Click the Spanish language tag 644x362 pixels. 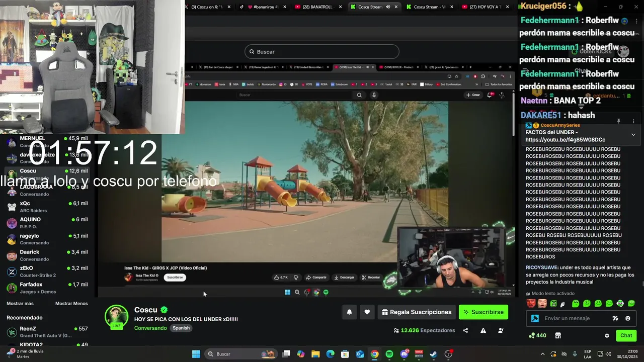click(181, 328)
